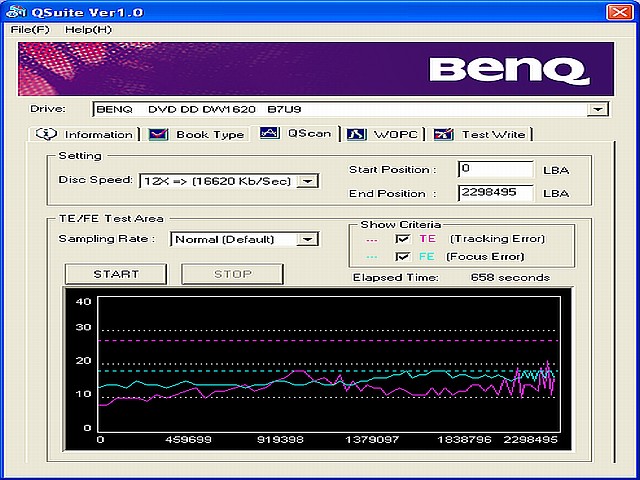Click the '919398' axis label on graph
The width and height of the screenshot is (640, 480).
280,440
